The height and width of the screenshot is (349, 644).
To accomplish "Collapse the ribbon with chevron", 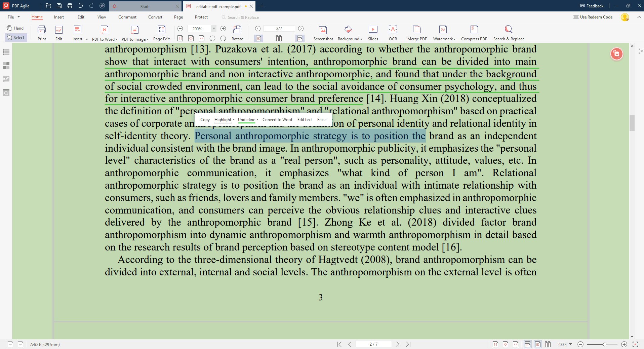I will [x=639, y=17].
